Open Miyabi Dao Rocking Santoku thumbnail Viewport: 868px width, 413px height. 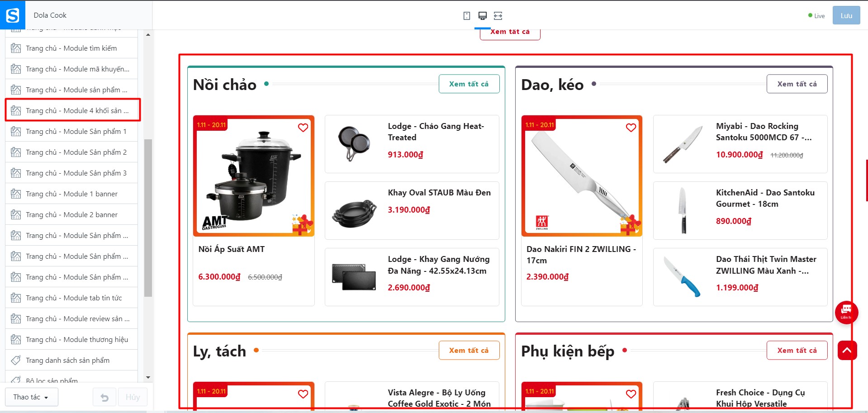click(x=683, y=144)
